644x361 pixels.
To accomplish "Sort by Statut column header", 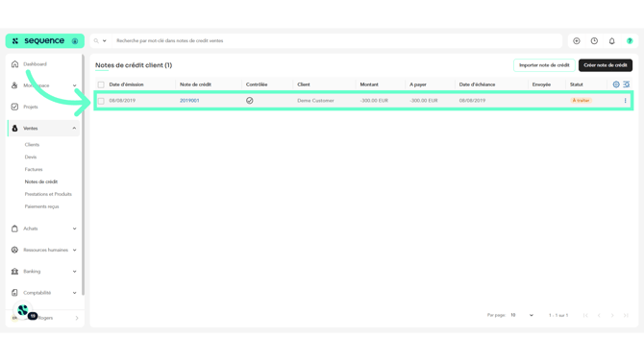I will coord(576,84).
